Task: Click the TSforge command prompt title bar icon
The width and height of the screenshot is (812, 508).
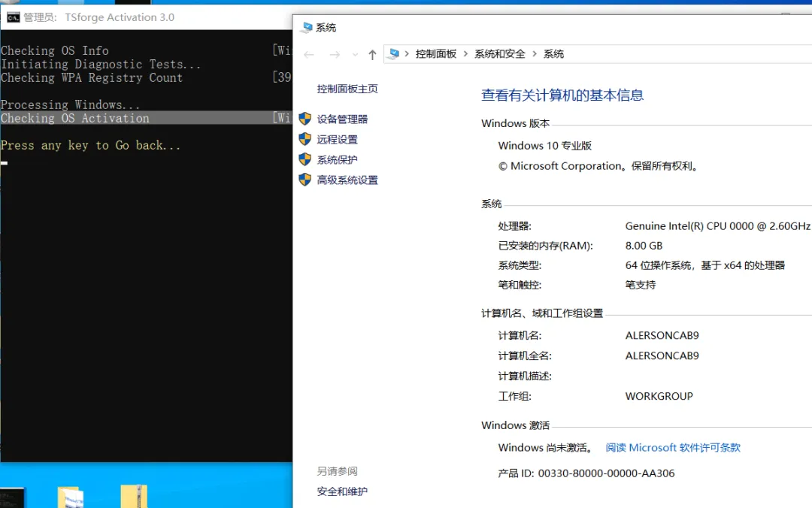Action: point(13,17)
